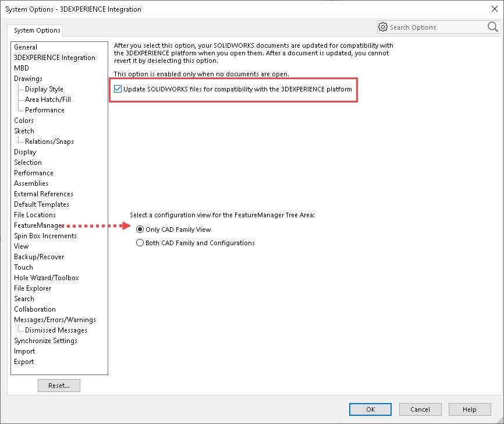
Task: Select the Sketch category
Action: coord(24,131)
